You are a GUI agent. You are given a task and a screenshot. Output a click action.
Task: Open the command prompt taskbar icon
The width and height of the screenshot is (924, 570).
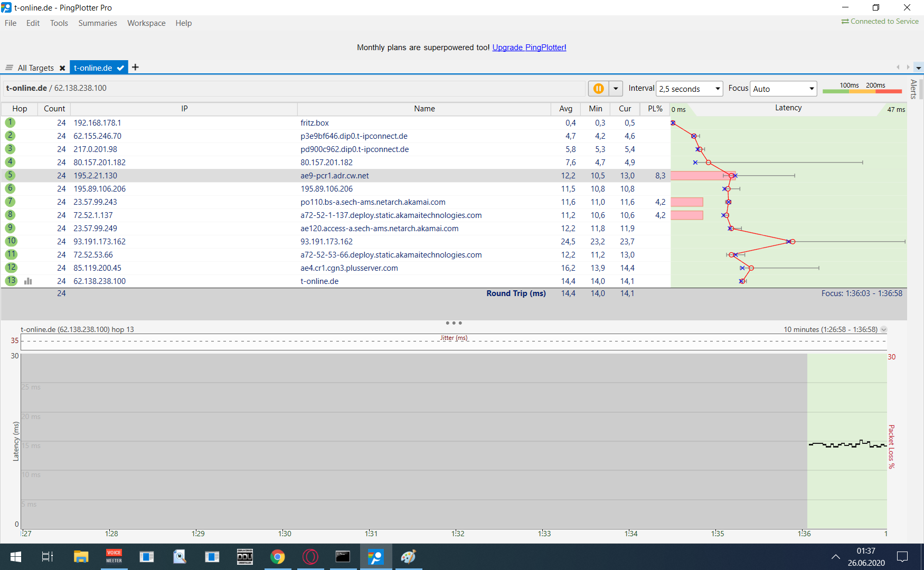click(343, 557)
